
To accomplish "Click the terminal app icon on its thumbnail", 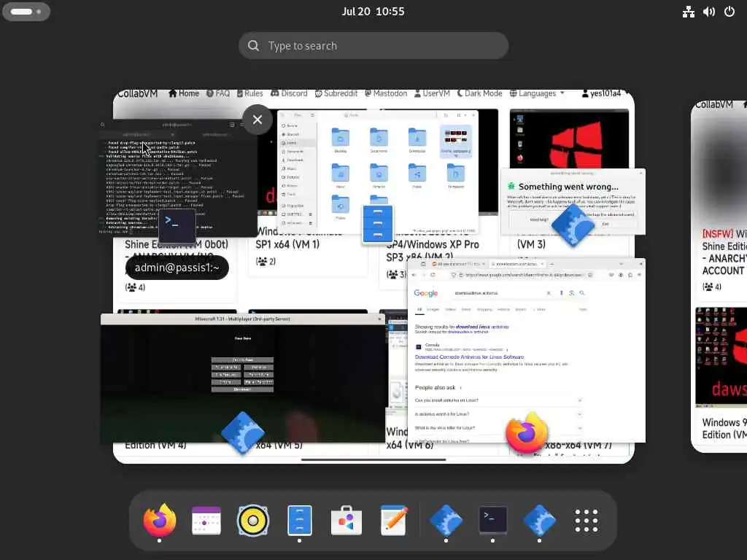I will click(x=177, y=226).
